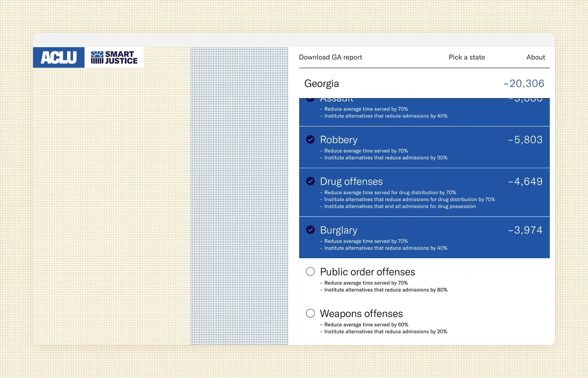Screen dimensions: 588x378
Task: Click the checkmark icon beside Drug offenses
Action: (x=310, y=181)
